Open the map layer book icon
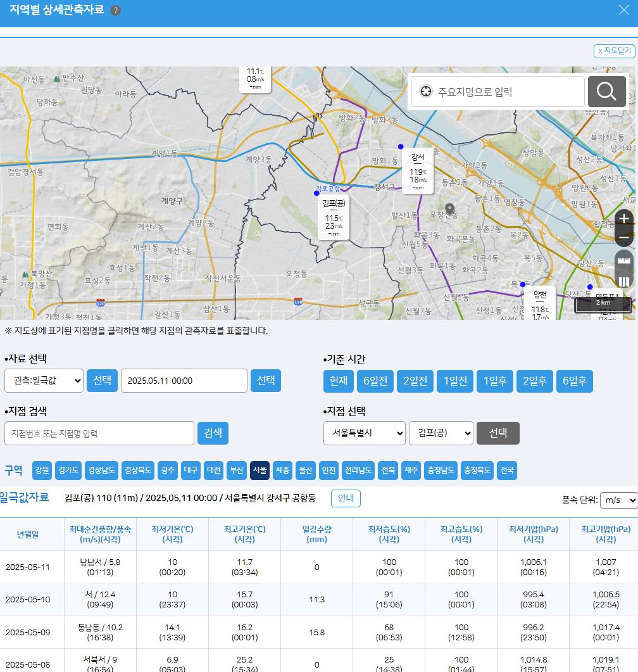Screen dimensions: 638x672 (624, 282)
